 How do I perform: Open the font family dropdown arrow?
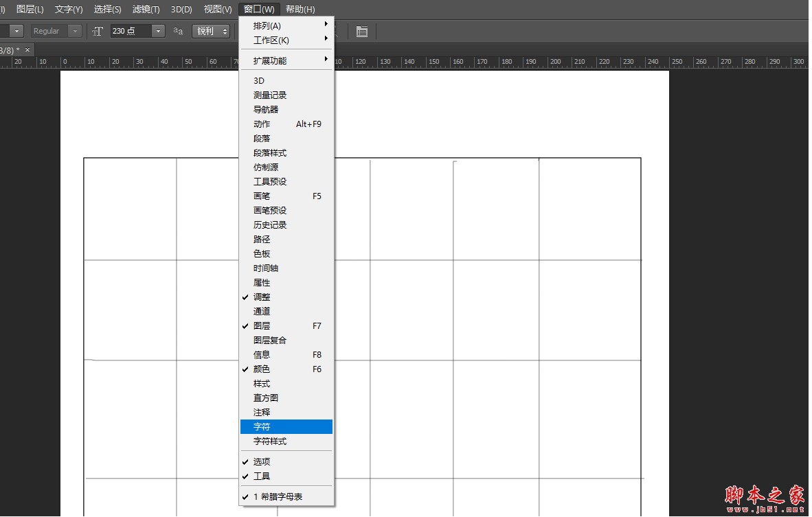coord(17,32)
